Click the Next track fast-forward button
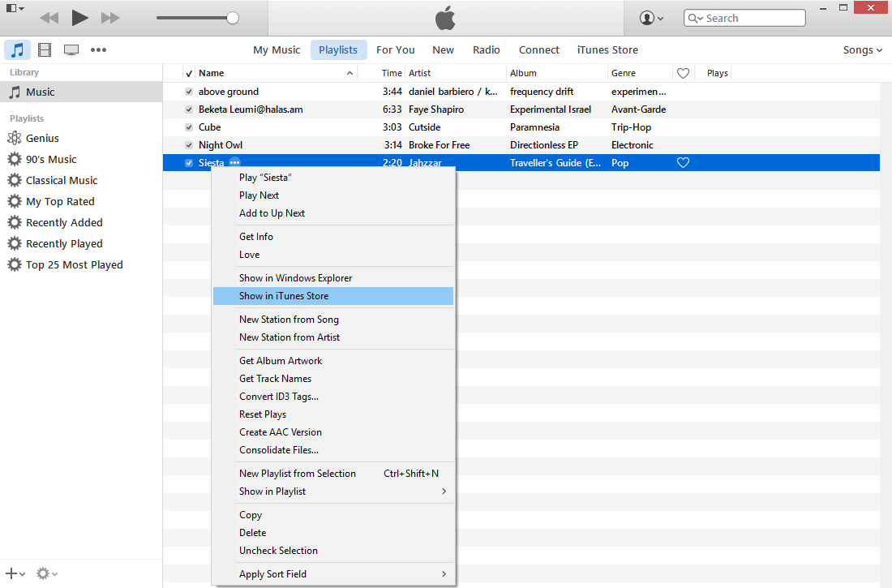892x588 pixels. [110, 18]
